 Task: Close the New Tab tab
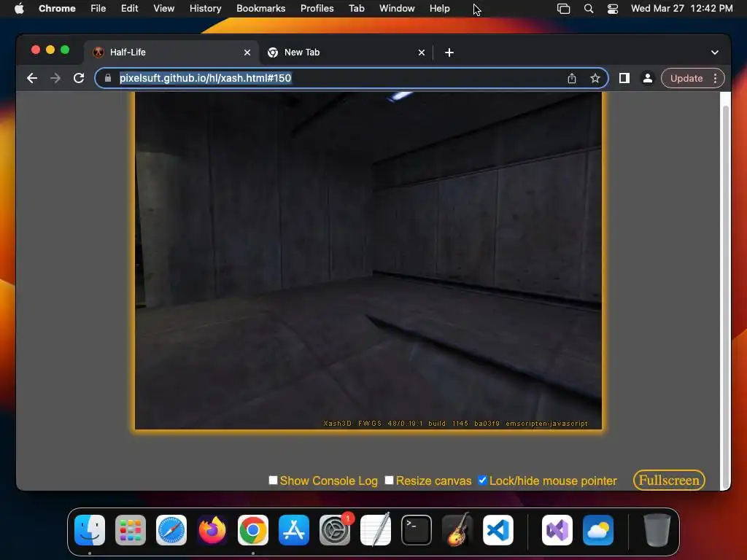click(x=421, y=52)
